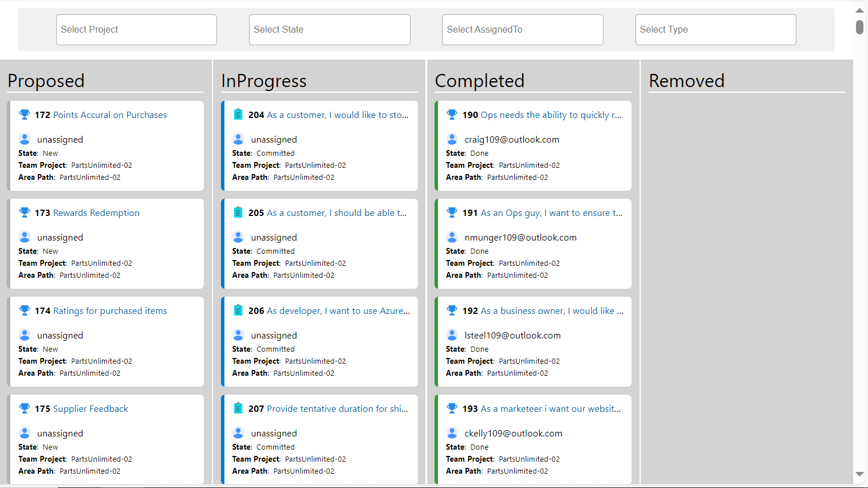
Task: Open Rewards Redemption work item link
Action: click(96, 213)
